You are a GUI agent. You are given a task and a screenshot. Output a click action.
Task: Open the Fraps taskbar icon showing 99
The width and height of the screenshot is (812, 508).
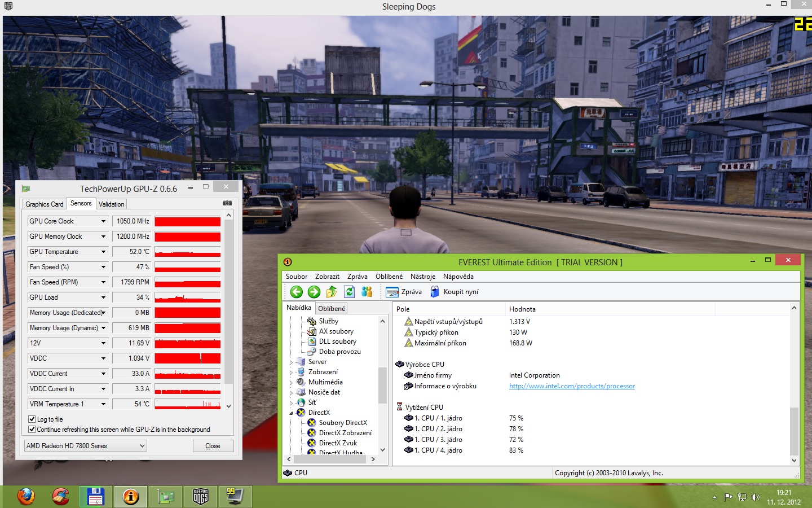(235, 497)
